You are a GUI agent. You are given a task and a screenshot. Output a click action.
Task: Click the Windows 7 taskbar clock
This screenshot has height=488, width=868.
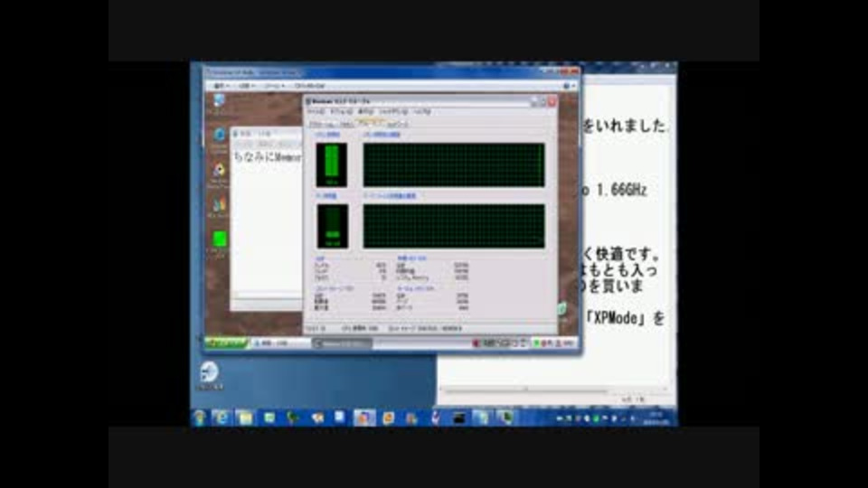coord(656,418)
